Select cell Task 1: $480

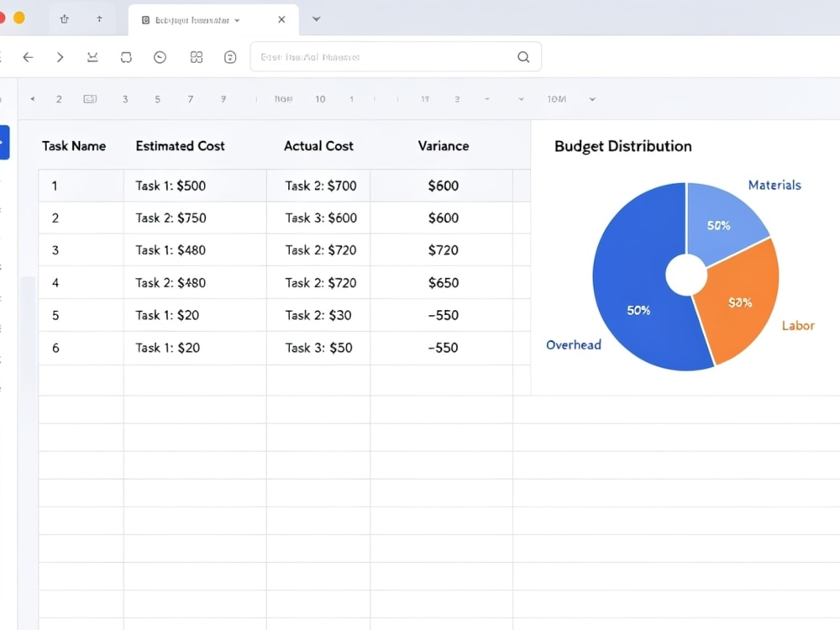(x=195, y=249)
